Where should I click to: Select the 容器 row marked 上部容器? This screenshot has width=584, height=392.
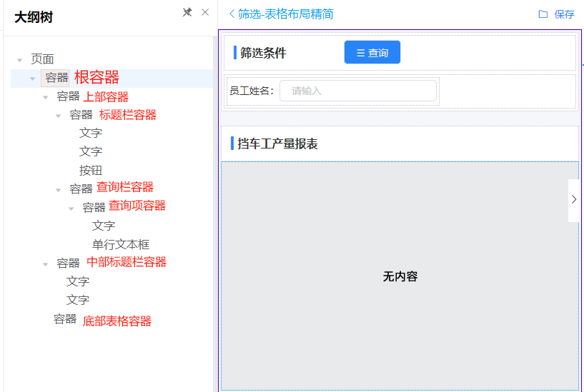tap(68, 96)
